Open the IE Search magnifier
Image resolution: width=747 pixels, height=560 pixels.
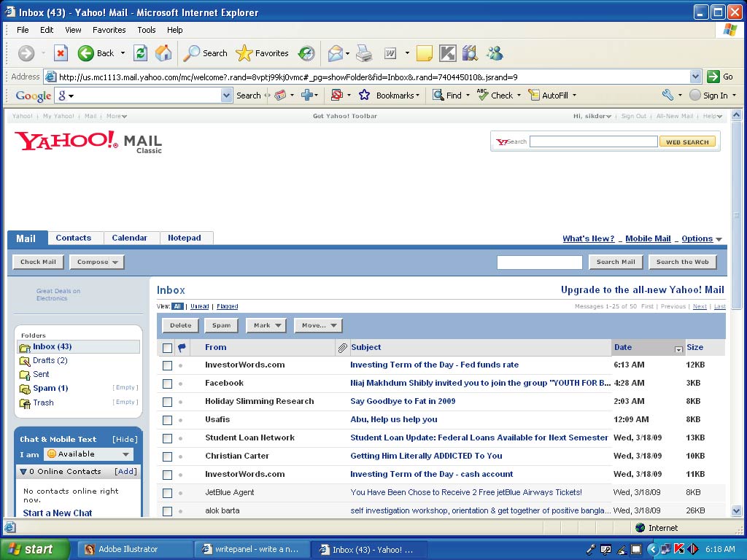pos(192,53)
